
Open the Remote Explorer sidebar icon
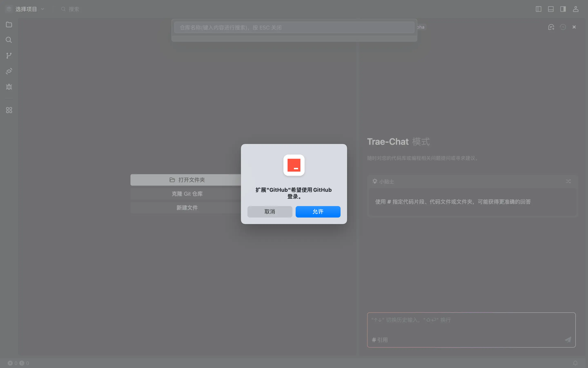pyautogui.click(x=9, y=71)
